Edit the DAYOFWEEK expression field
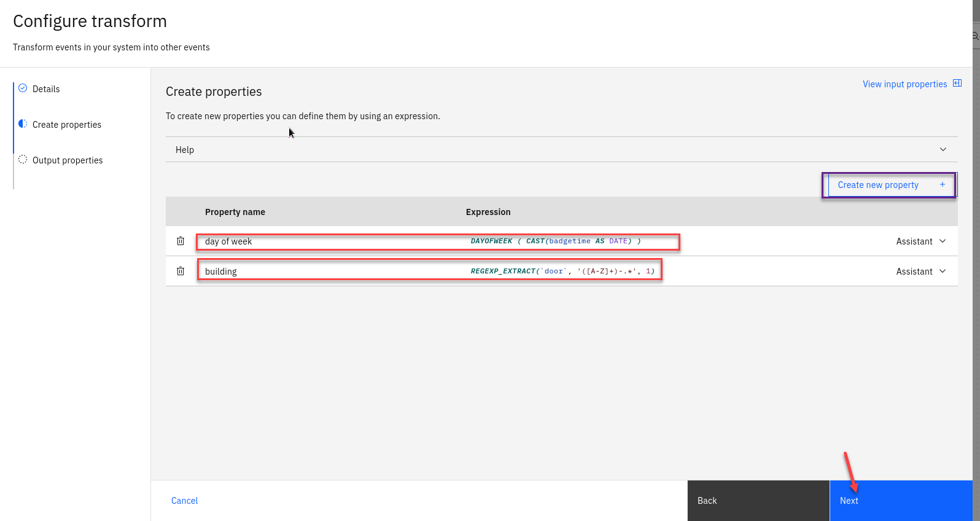This screenshot has width=980, height=521. click(x=555, y=241)
